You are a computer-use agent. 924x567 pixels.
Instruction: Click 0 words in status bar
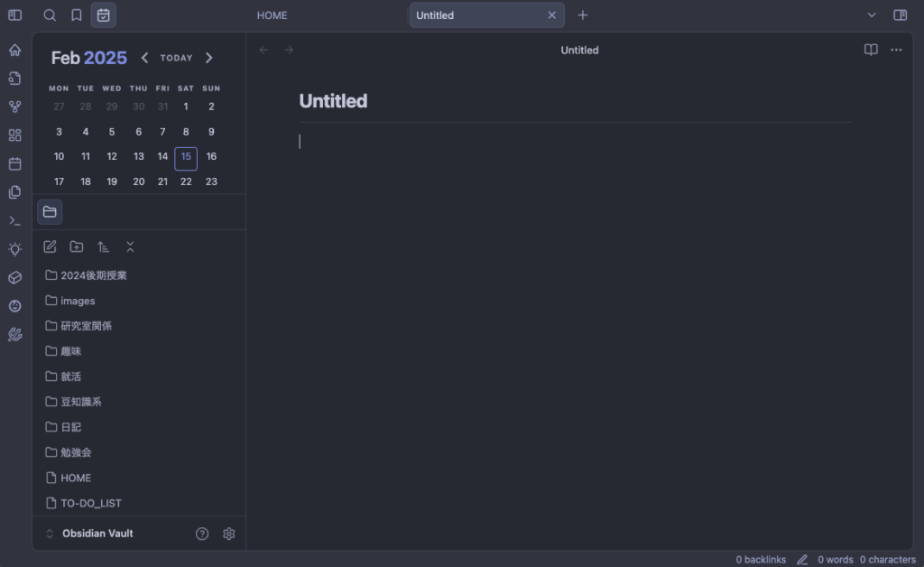[x=835, y=560]
